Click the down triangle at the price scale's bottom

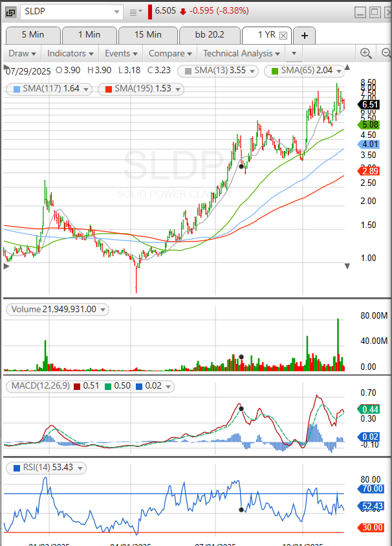click(347, 266)
